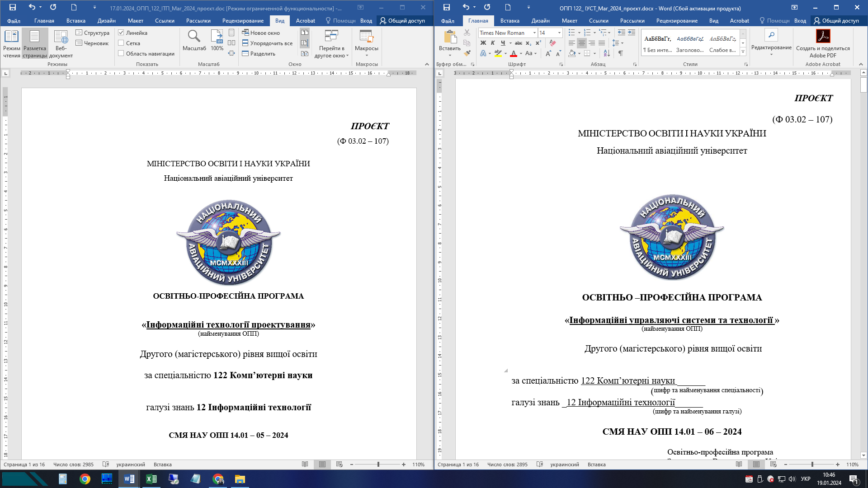Open Chrome from the Windows taskbar
The image size is (868, 488).
tap(85, 479)
